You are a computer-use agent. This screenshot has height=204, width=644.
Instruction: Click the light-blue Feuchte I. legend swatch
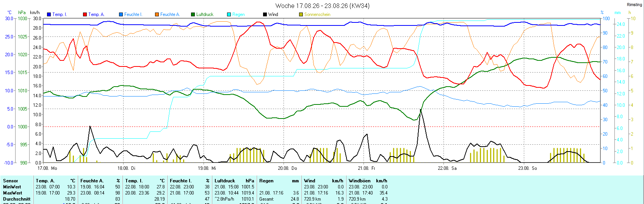[121, 14]
